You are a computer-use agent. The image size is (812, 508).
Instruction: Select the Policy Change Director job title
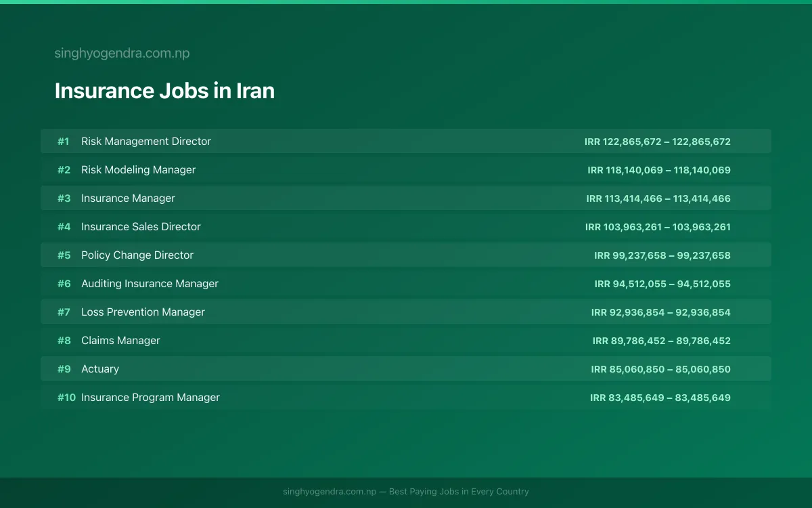tap(137, 255)
